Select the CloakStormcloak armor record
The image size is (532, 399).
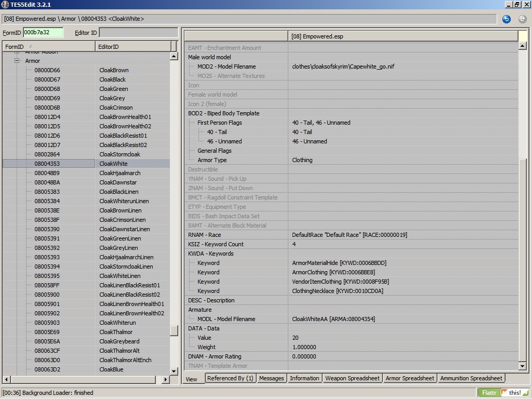point(119,154)
